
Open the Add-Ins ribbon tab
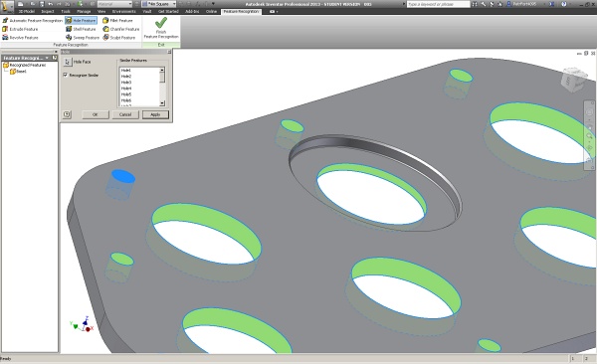pyautogui.click(x=192, y=11)
